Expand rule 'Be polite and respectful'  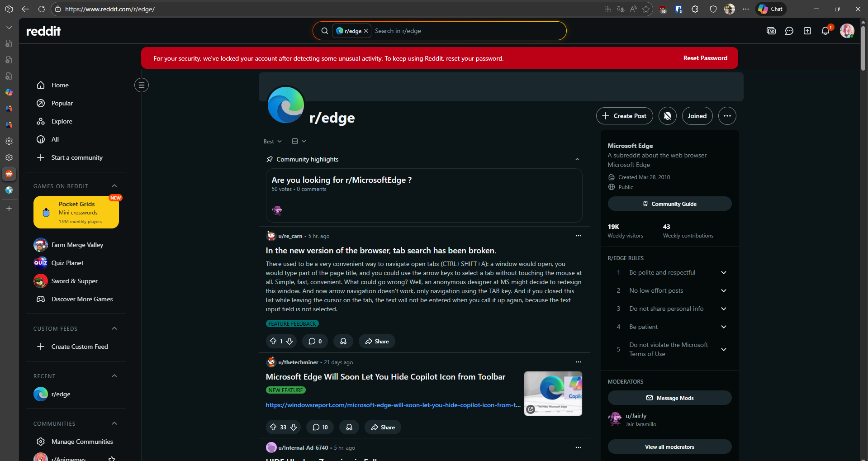[723, 272]
